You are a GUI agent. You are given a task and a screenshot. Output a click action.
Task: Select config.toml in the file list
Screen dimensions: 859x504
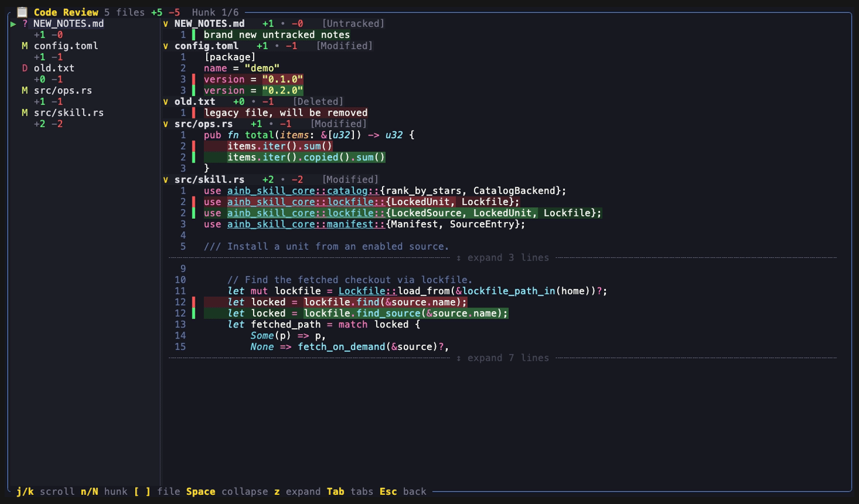[x=66, y=46]
